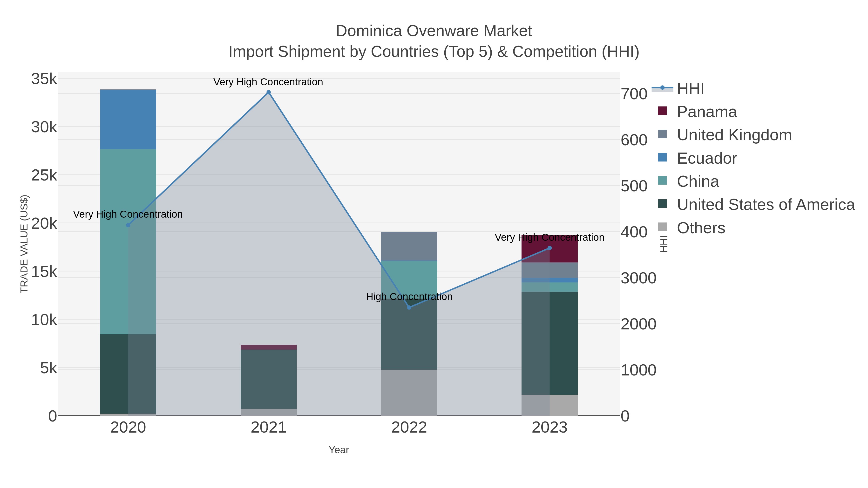Toggle the Ecuador legend entry
Viewport: 868px width, 488px height.
point(698,158)
